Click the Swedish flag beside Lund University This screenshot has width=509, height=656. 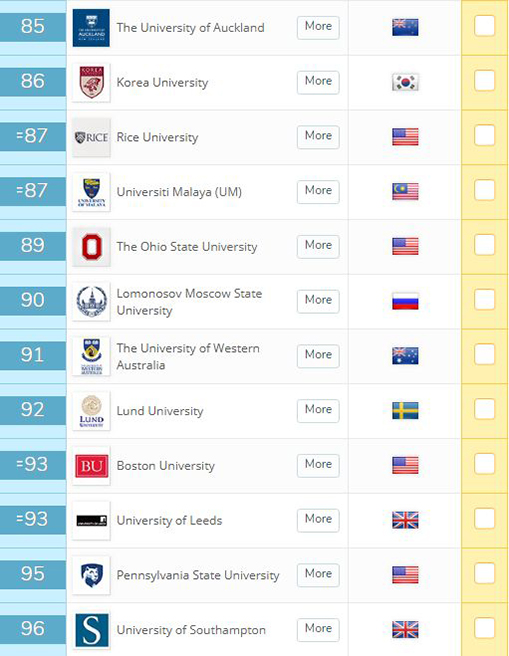click(x=405, y=410)
